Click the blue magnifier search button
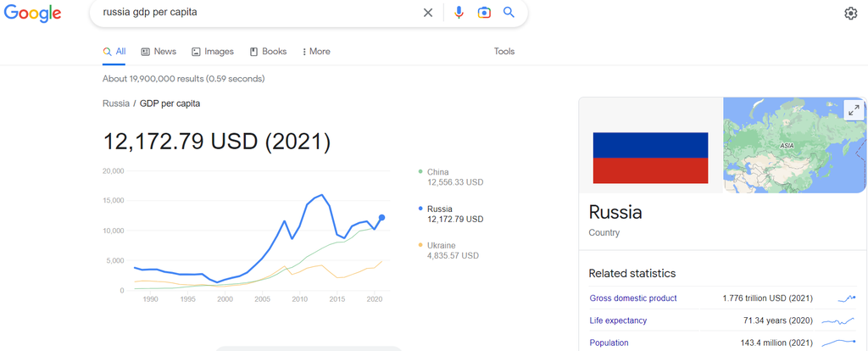 tap(509, 13)
